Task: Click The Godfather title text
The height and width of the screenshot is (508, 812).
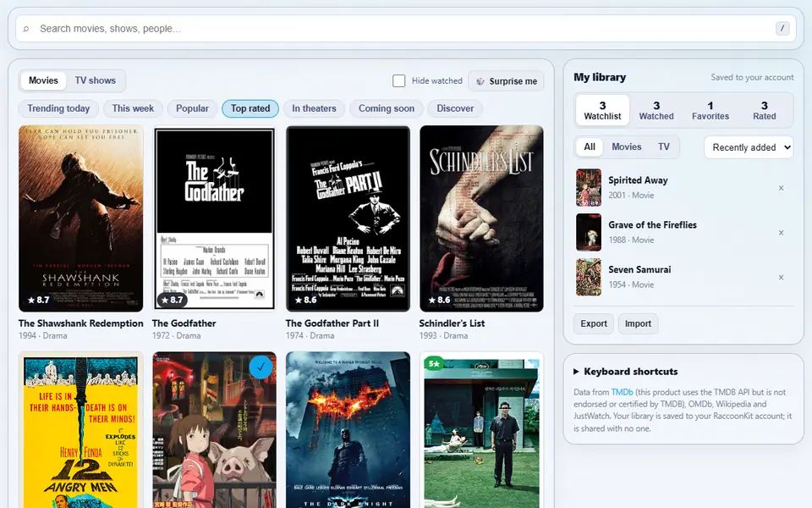Action: 184,323
